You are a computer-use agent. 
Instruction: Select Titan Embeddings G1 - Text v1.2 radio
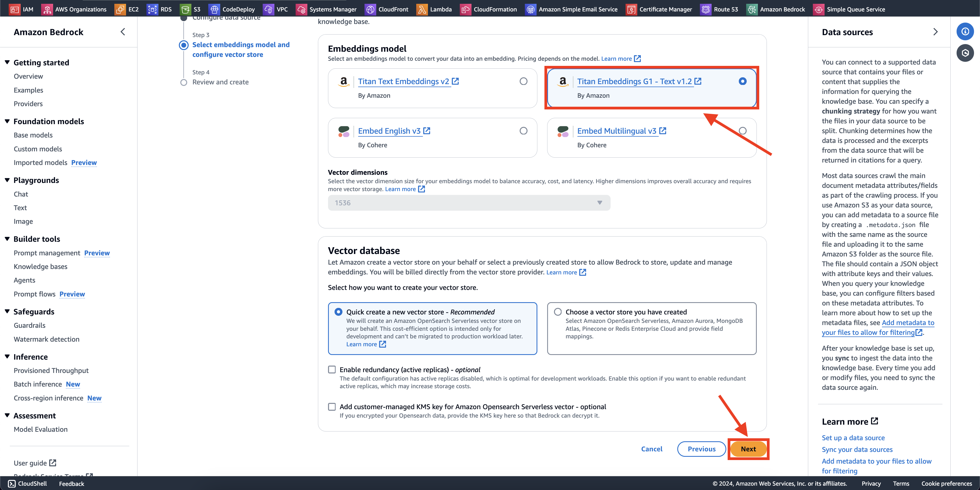[x=742, y=81]
